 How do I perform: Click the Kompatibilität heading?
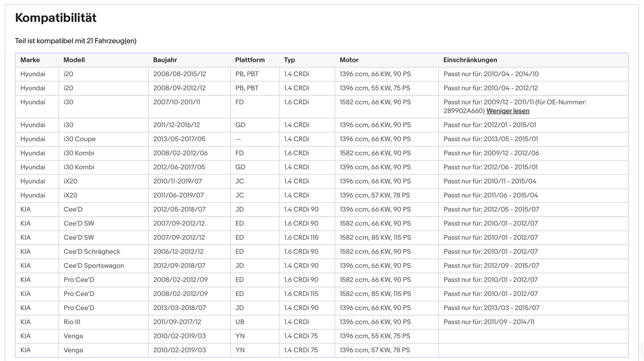[56, 18]
